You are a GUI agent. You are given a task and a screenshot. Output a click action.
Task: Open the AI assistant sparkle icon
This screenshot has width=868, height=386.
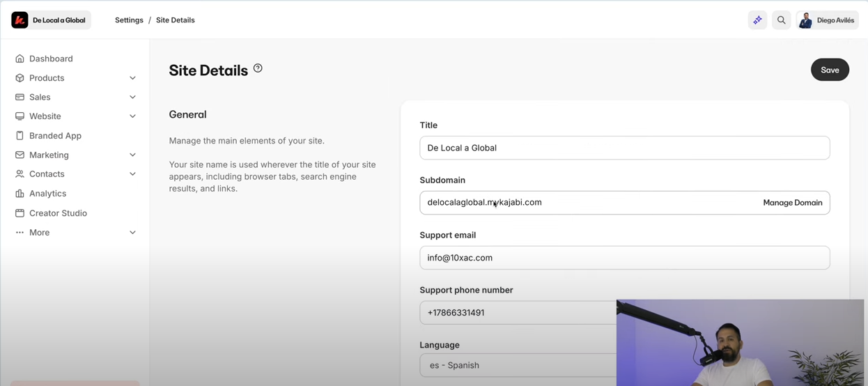(757, 20)
